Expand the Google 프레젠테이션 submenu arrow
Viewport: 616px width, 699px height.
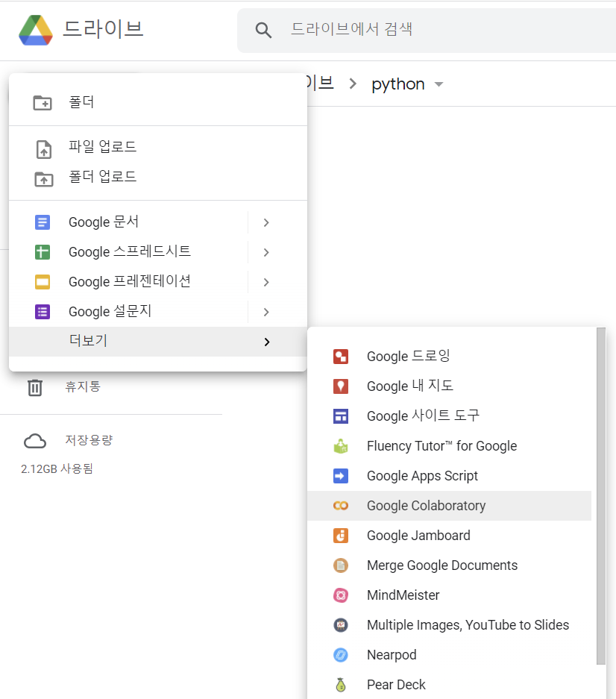(266, 282)
